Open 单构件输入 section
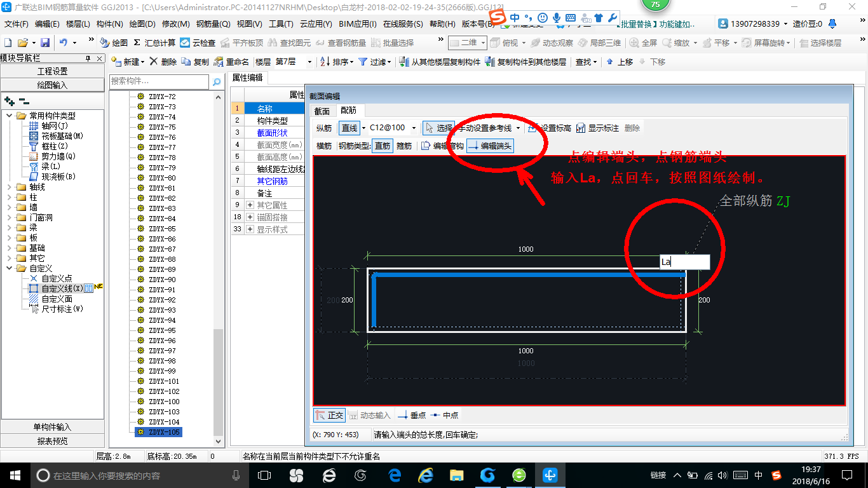 (x=52, y=427)
